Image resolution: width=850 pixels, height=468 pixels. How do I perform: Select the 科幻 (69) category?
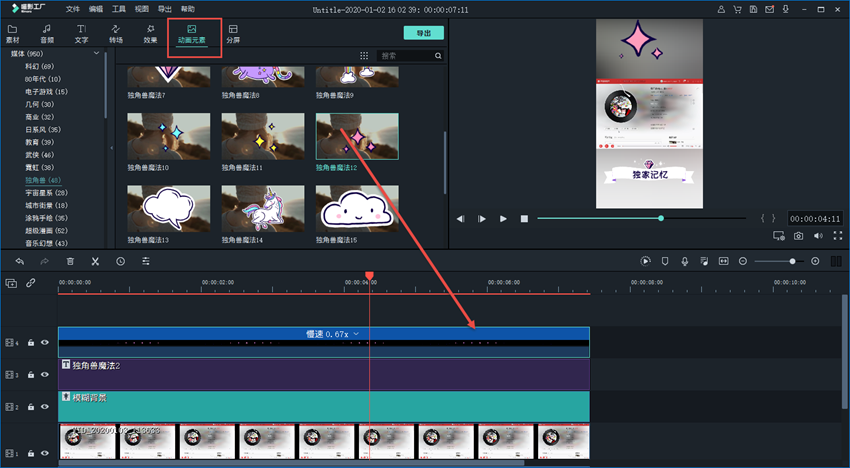(40, 66)
